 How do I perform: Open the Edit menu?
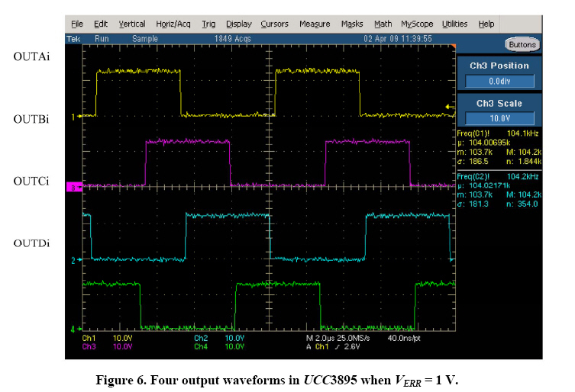pyautogui.click(x=101, y=24)
